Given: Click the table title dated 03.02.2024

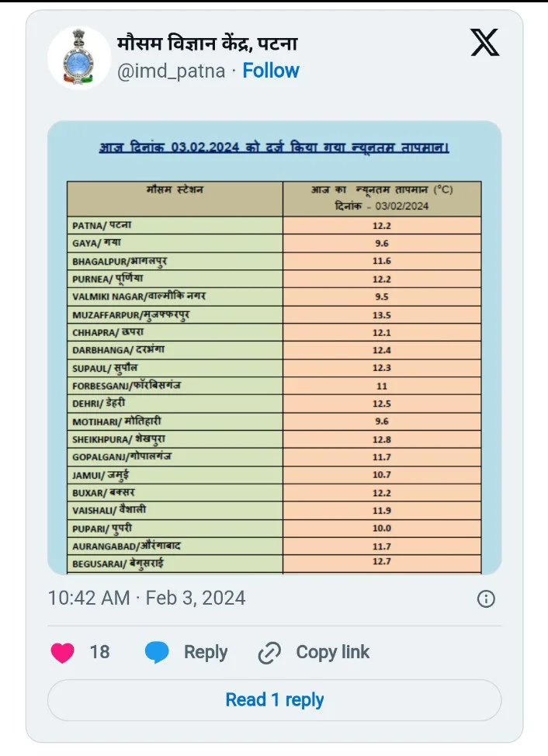Looking at the screenshot, I should point(274,147).
